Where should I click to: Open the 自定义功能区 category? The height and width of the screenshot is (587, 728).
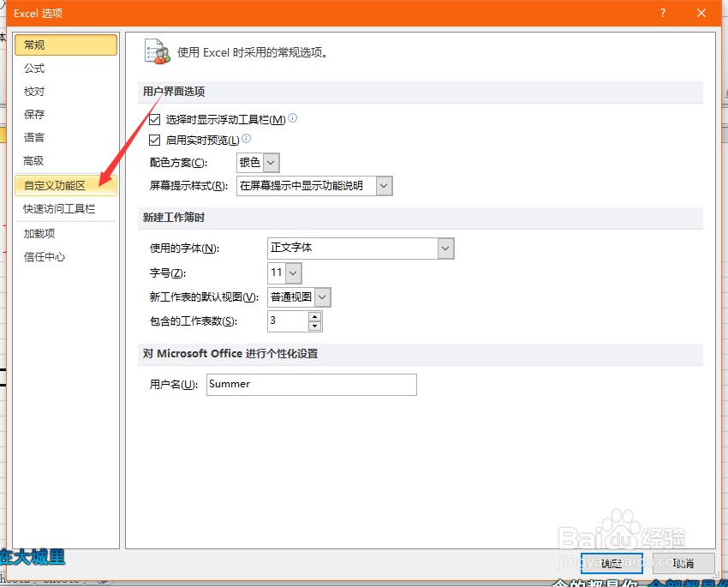pos(66,185)
